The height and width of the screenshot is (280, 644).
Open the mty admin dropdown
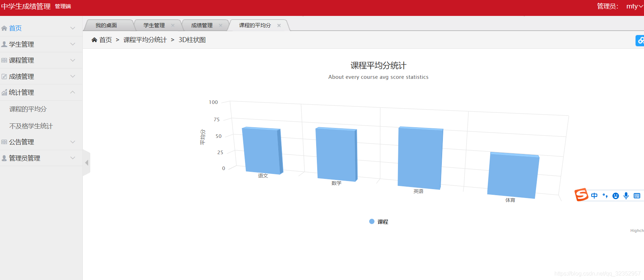(x=635, y=6)
